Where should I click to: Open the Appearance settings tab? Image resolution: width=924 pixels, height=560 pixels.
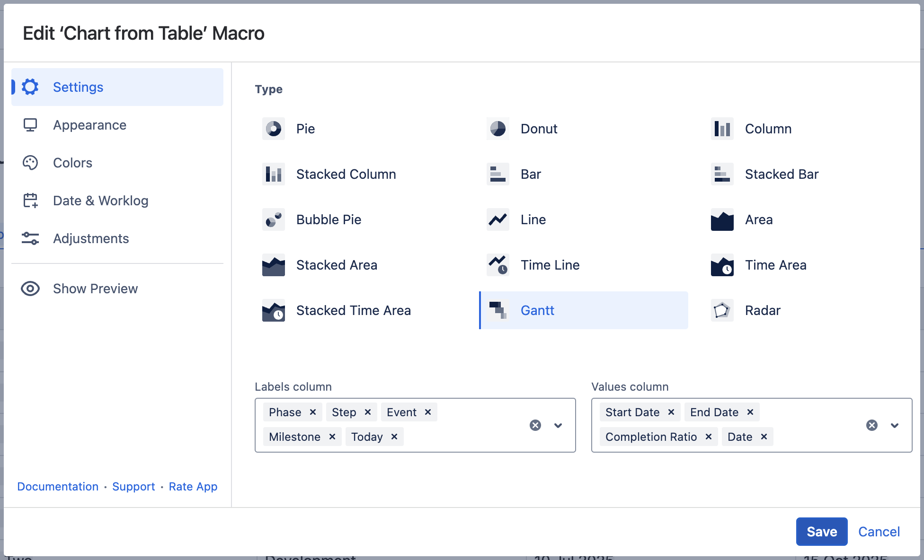[x=89, y=125]
